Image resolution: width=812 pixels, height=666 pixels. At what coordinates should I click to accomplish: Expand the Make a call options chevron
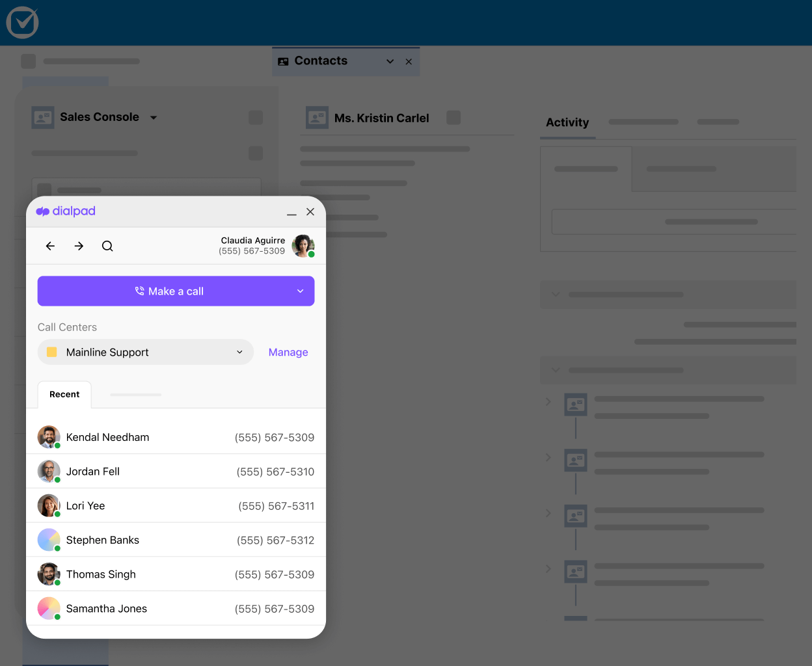[300, 291]
